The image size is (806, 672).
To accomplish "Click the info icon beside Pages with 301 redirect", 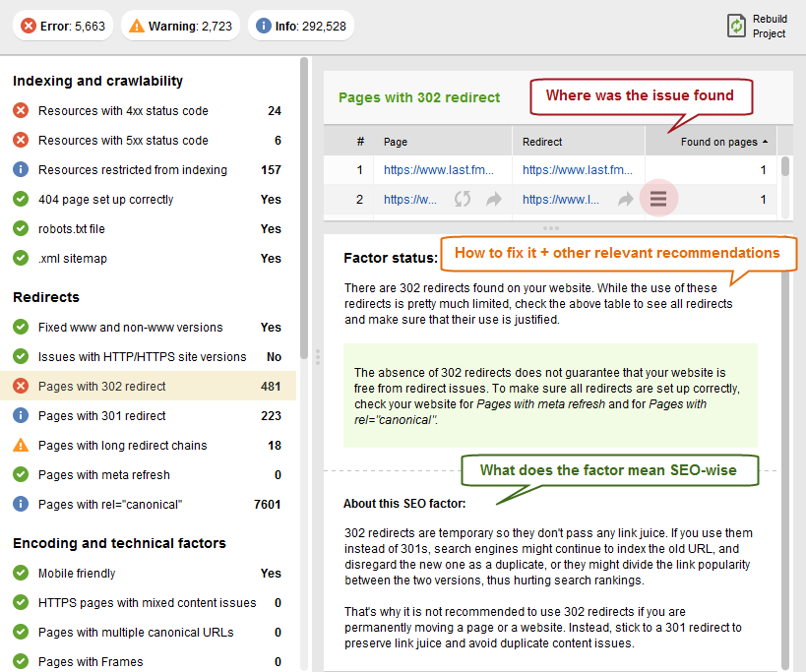I will click(x=21, y=415).
